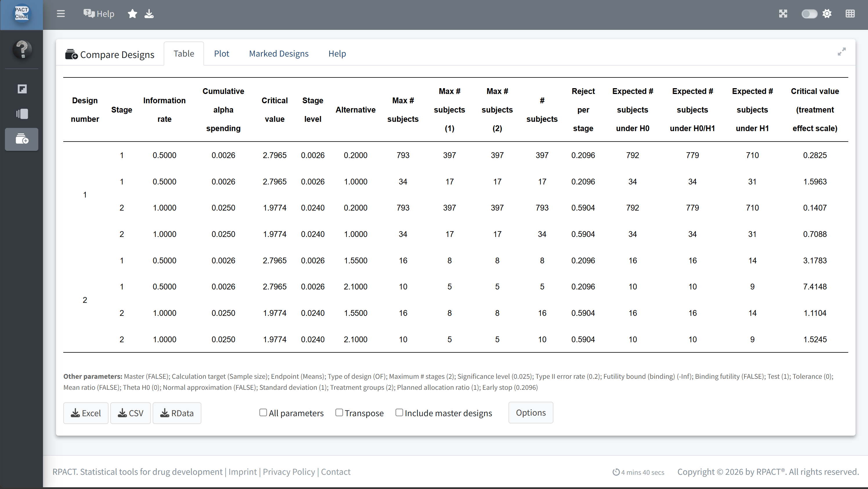
Task: Open the Privacy Policy link
Action: (289, 472)
